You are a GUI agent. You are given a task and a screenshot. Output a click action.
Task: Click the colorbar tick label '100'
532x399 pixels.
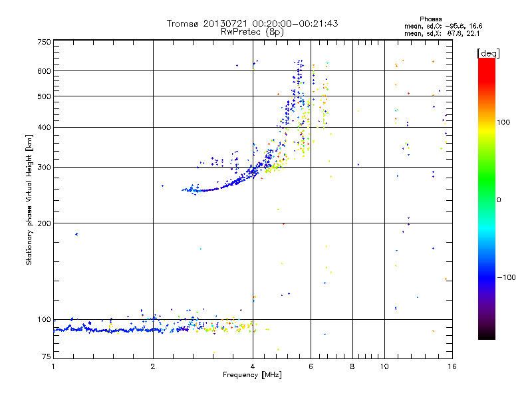pyautogui.click(x=503, y=122)
